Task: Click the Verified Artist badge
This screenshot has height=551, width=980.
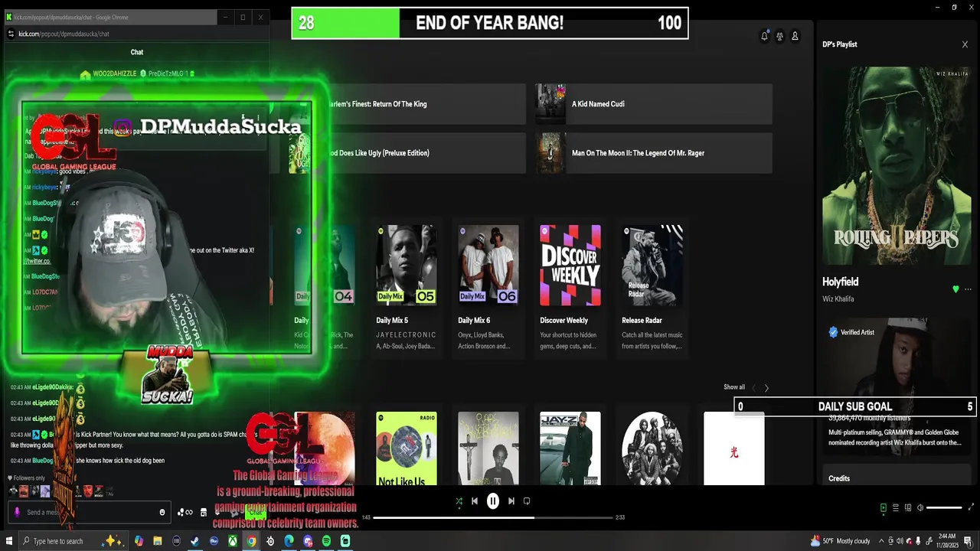Action: pyautogui.click(x=851, y=332)
